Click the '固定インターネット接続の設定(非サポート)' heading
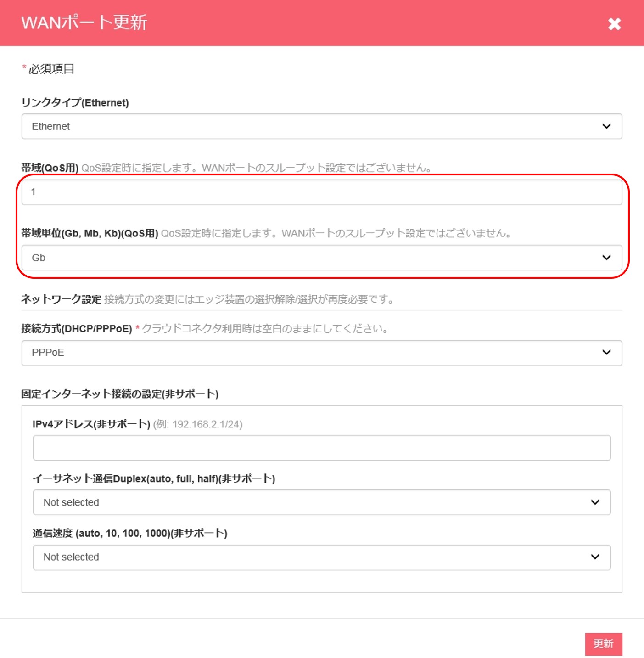The height and width of the screenshot is (658, 644). (120, 394)
